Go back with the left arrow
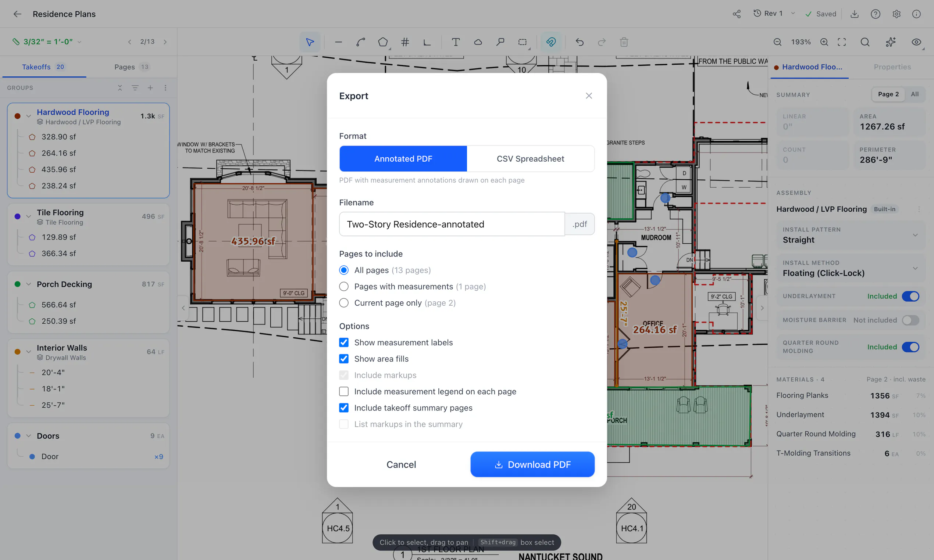Screen dimensions: 934x560 coord(17,14)
